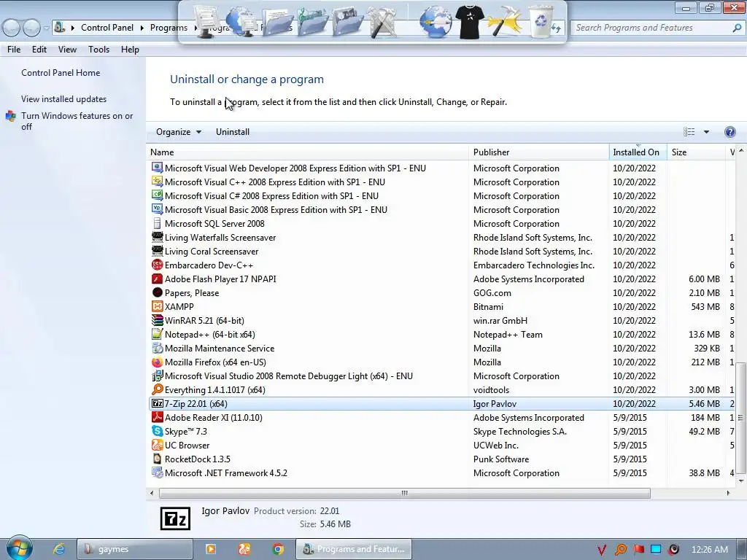
Task: Expand Control Panel breadcrumb arrow
Action: (x=142, y=28)
